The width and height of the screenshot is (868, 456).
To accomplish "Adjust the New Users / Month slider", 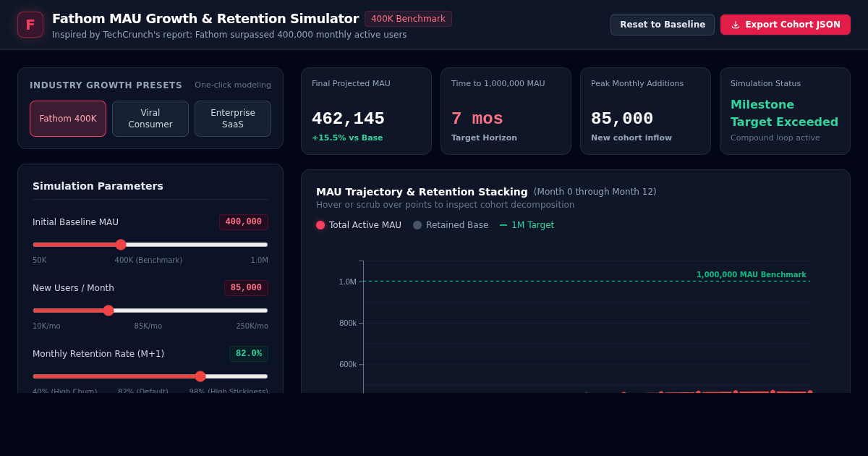I will [150, 311].
